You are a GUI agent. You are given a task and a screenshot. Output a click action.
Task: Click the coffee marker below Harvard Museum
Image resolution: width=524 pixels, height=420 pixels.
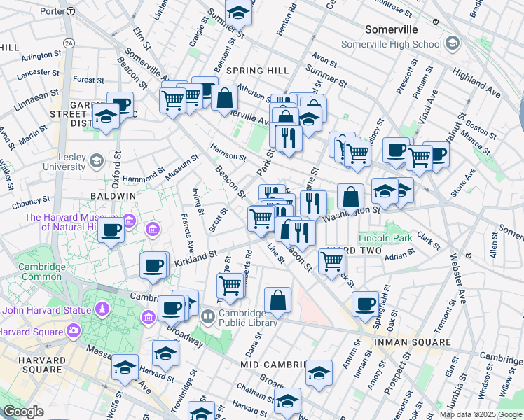coord(111,230)
